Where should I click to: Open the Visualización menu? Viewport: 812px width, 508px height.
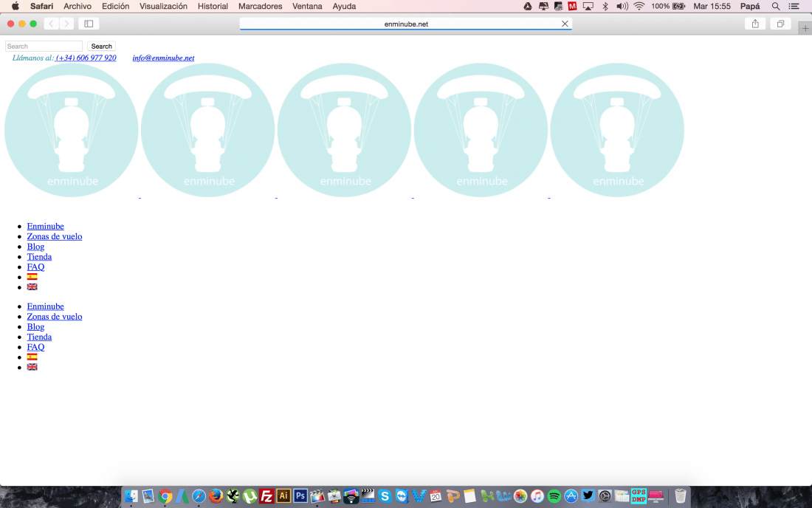[163, 6]
